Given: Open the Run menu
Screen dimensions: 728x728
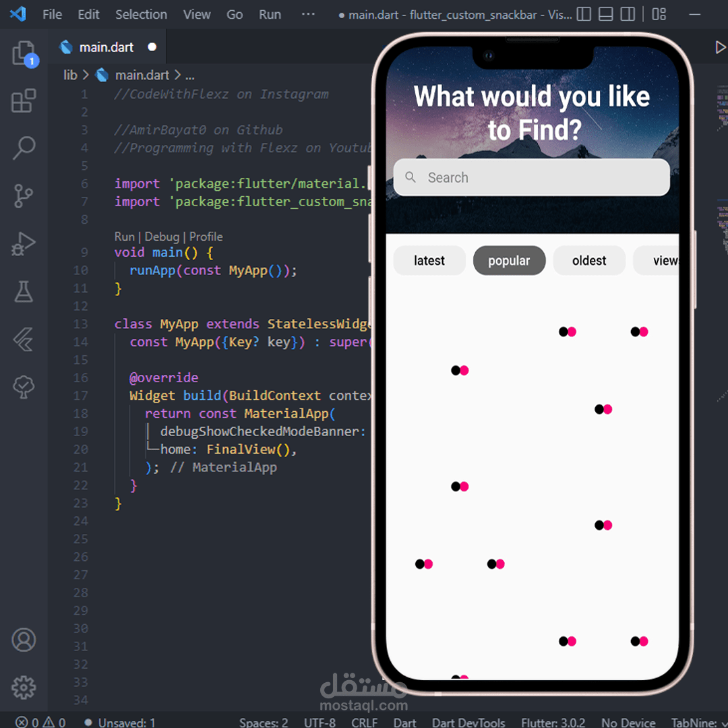Looking at the screenshot, I should pos(269,14).
